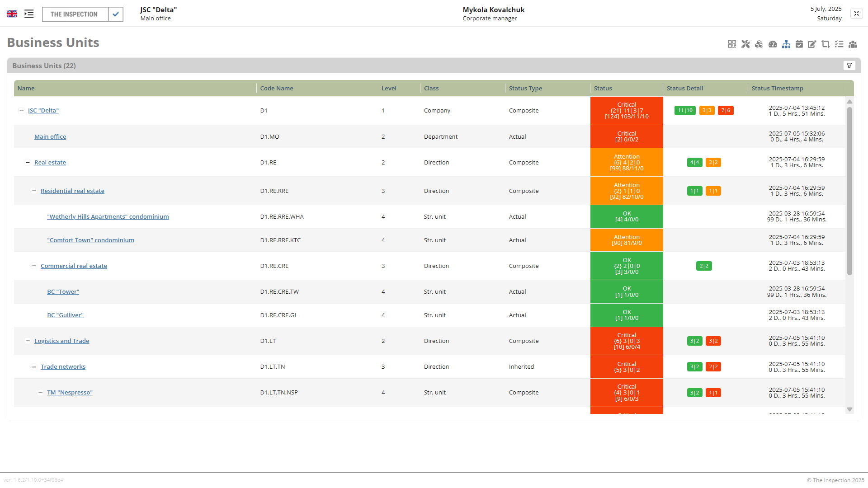The height and width of the screenshot is (488, 868).
Task: Switch language using UK flag
Action: coord(12,14)
